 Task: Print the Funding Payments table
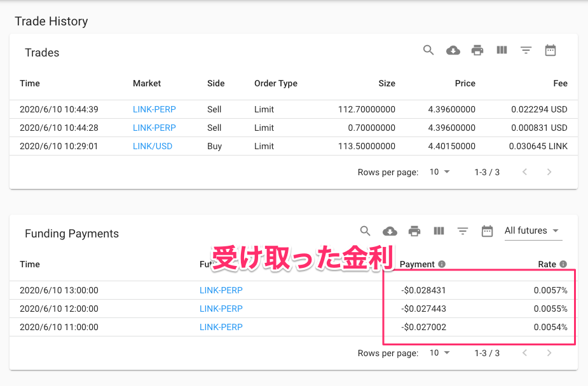[414, 231]
